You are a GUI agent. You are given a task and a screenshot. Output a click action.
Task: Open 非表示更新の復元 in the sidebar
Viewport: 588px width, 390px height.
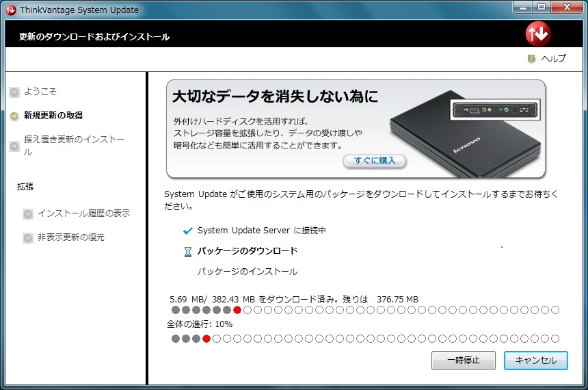[71, 237]
